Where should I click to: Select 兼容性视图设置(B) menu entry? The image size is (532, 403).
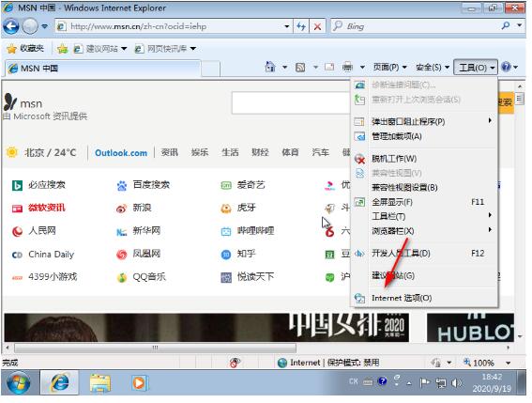[424, 188]
